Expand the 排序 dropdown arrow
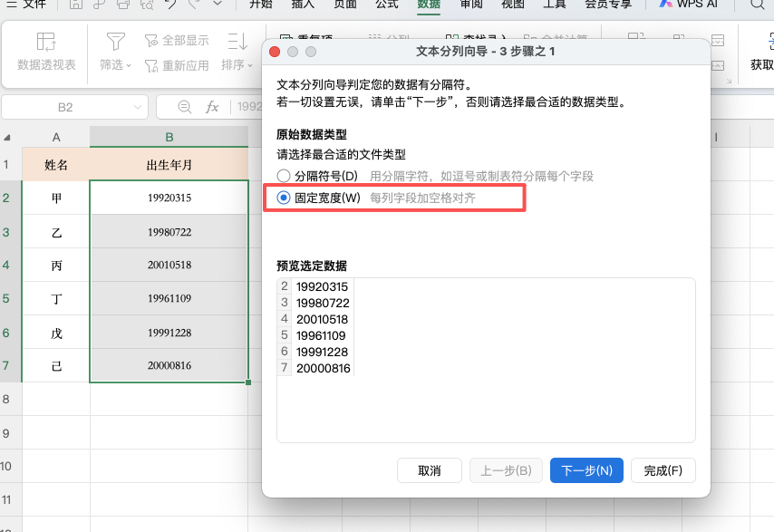The image size is (774, 532). (x=250, y=65)
